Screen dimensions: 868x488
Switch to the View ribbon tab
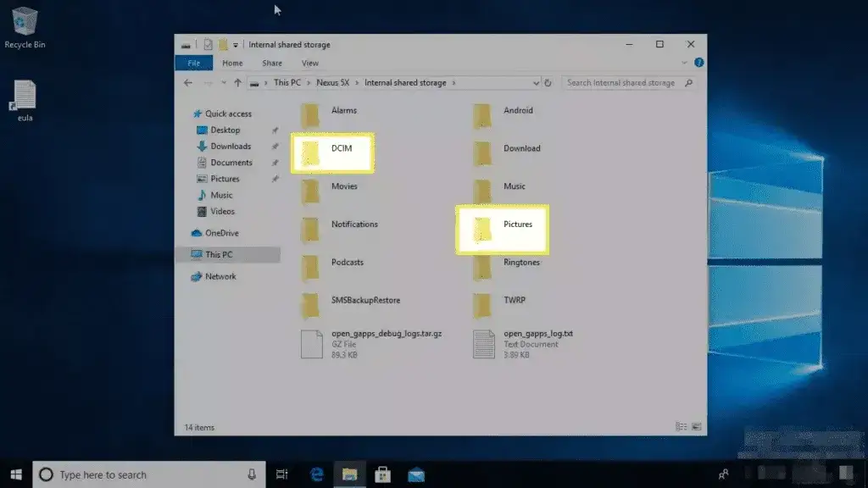(x=310, y=63)
